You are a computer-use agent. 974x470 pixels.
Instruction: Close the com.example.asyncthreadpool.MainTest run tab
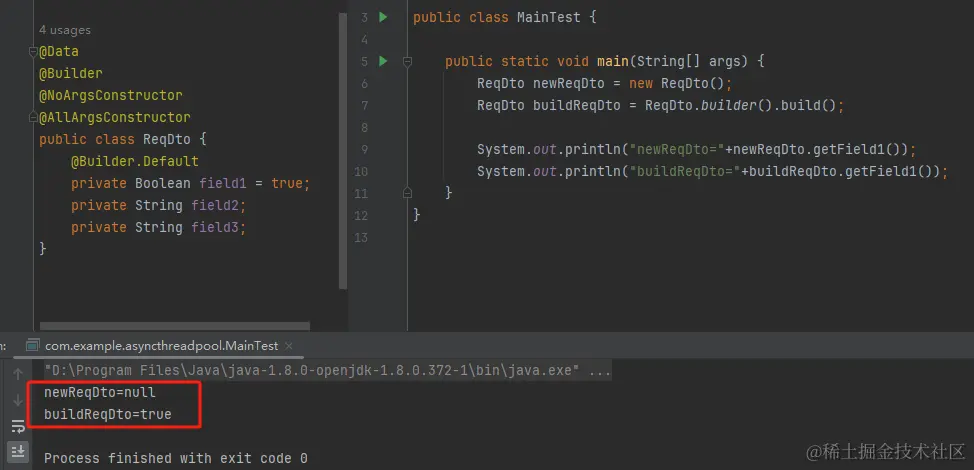(288, 346)
